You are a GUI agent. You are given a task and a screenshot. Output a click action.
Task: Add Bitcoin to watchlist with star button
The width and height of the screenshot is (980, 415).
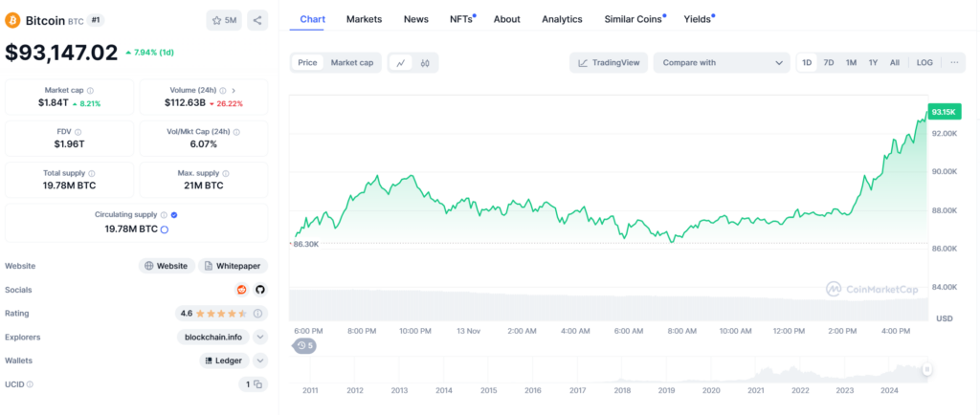coord(224,21)
